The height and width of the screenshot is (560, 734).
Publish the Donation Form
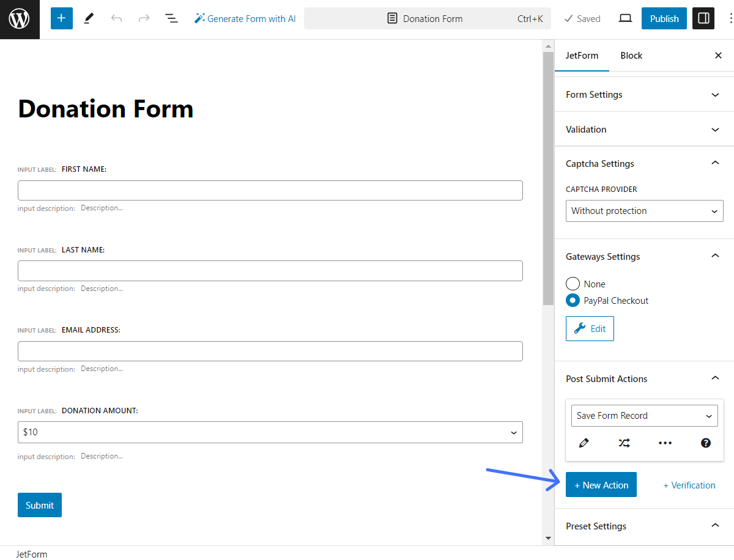[664, 18]
